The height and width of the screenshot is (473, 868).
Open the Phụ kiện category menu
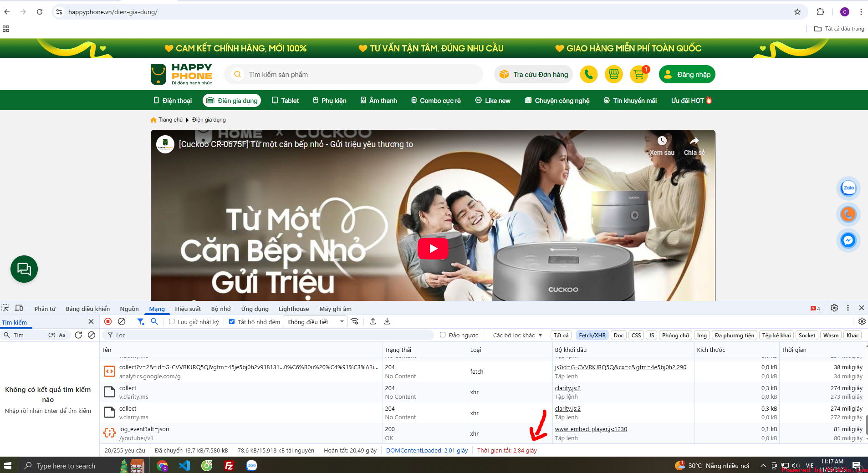coord(330,101)
